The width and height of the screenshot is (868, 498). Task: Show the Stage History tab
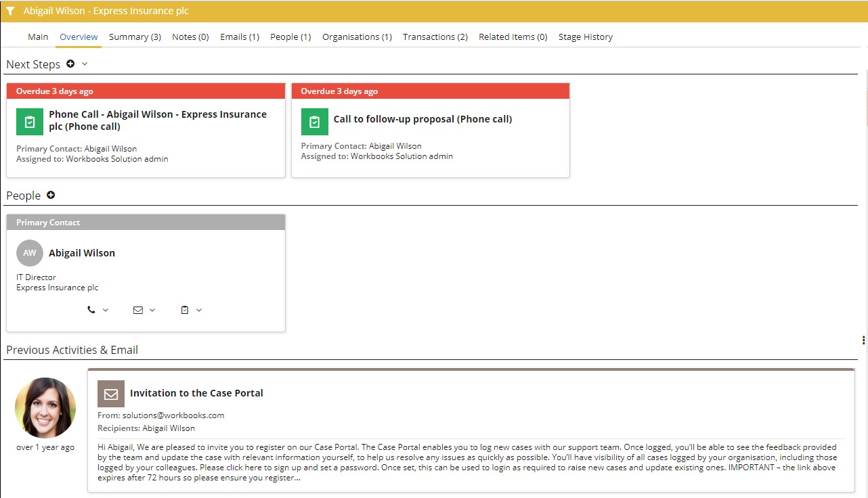click(x=586, y=37)
